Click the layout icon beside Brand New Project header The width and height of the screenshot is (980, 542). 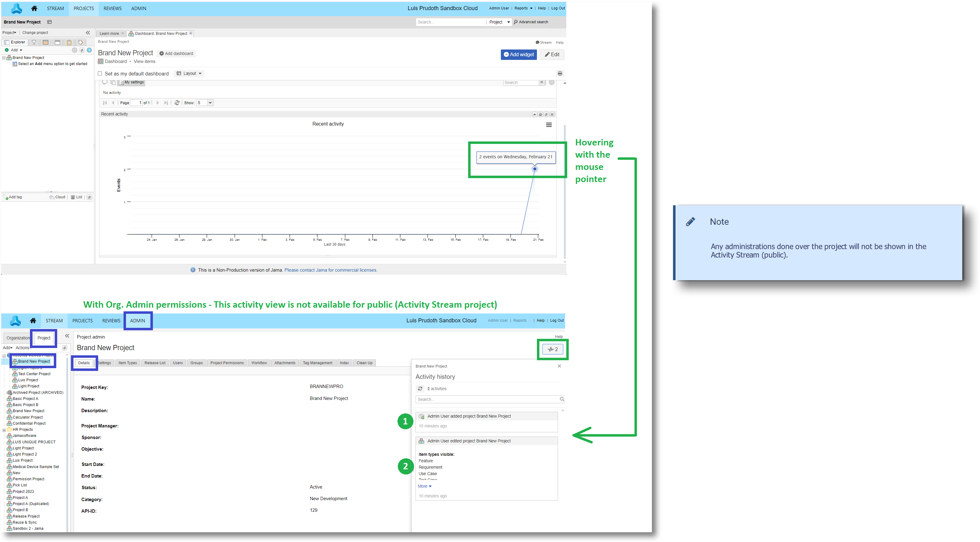[x=50, y=22]
